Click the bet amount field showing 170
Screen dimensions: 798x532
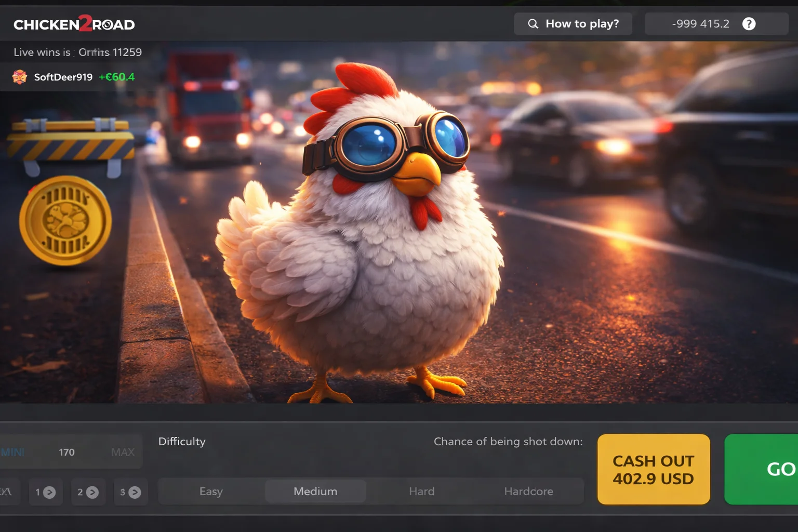coord(66,452)
